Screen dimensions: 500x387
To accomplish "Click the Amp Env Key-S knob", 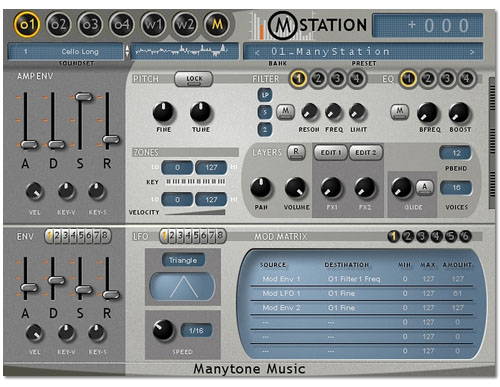I will coord(97,191).
